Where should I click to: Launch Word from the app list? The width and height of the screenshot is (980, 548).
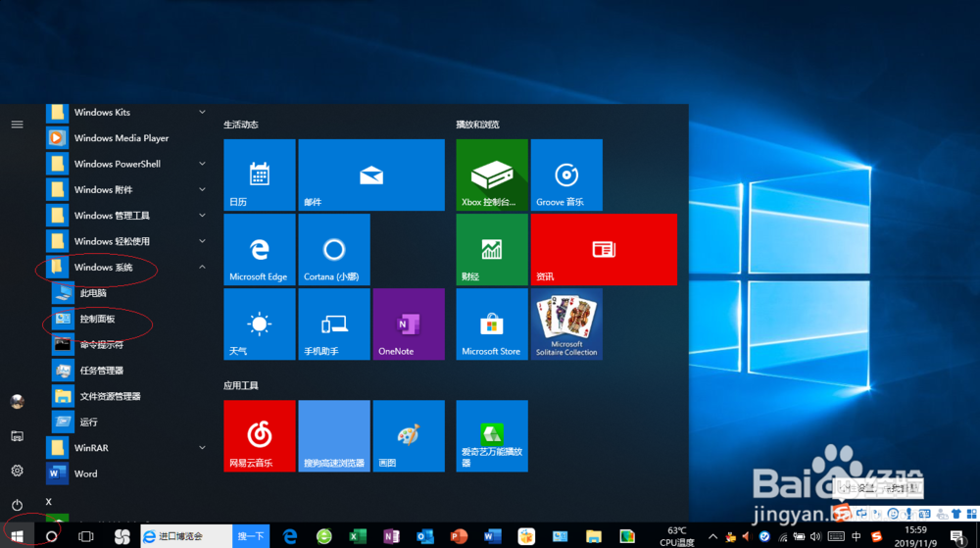point(127,473)
